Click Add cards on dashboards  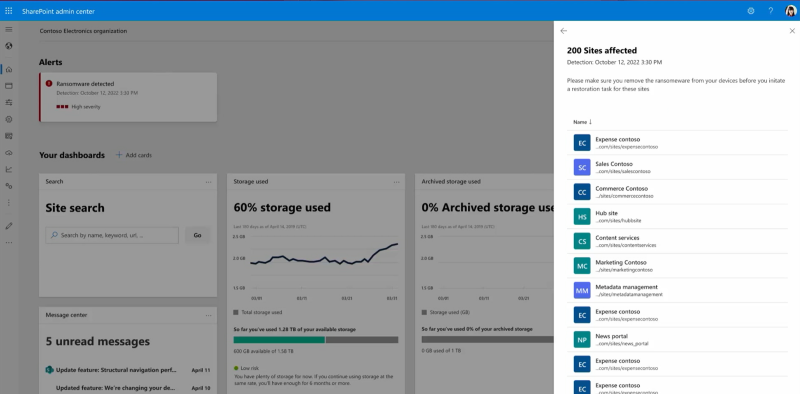click(134, 155)
